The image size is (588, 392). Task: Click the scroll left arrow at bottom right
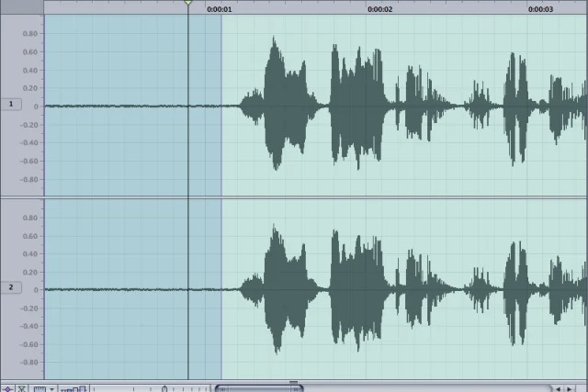[557, 387]
